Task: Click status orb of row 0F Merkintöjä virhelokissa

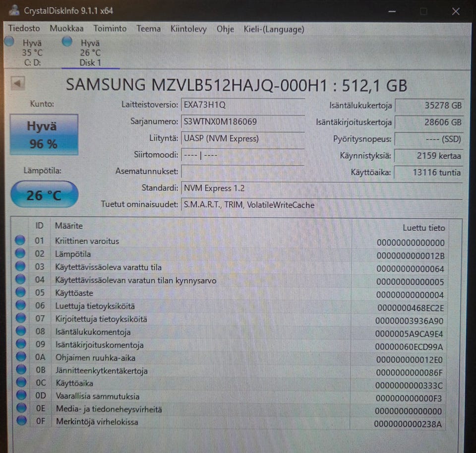Action: (22, 421)
